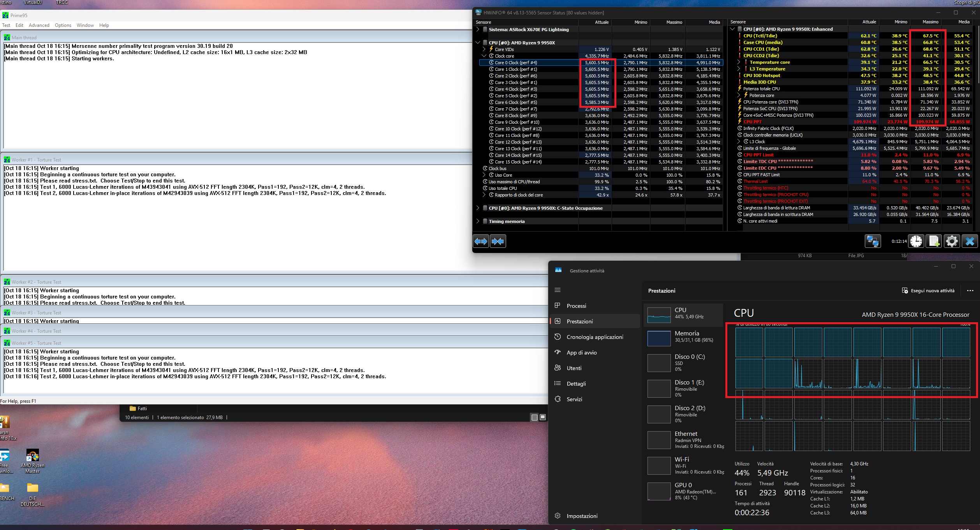Reset HWiNFO timer clock icon
This screenshot has width=980, height=530.
(916, 241)
